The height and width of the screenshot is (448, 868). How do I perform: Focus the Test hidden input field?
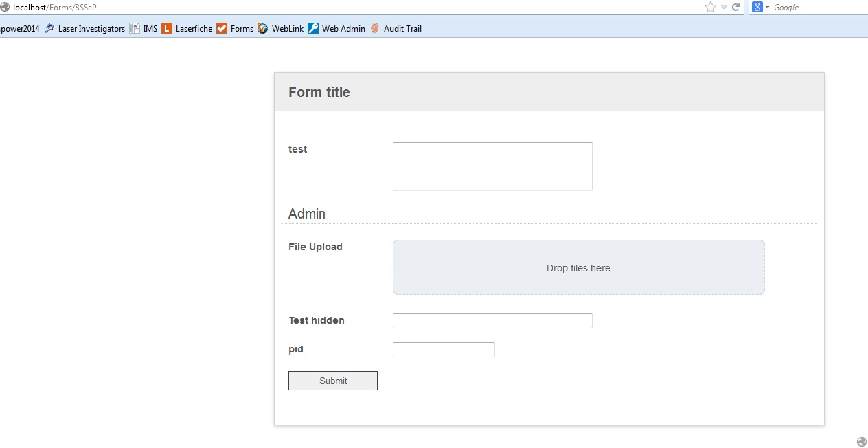492,321
